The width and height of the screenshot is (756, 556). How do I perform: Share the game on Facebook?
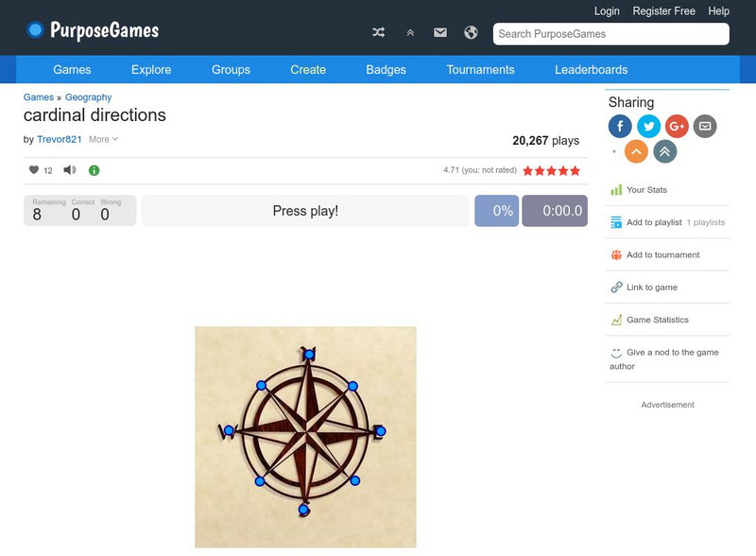(620, 126)
